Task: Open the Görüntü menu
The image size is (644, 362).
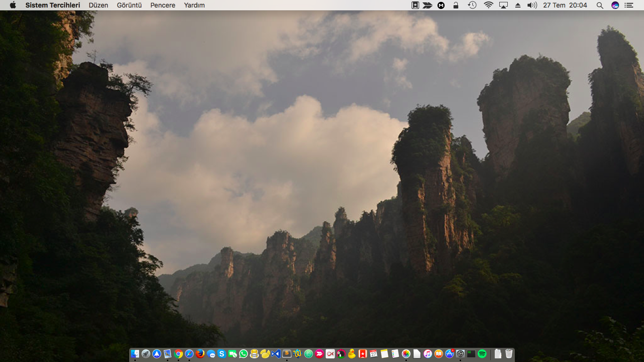Action: 129,5
